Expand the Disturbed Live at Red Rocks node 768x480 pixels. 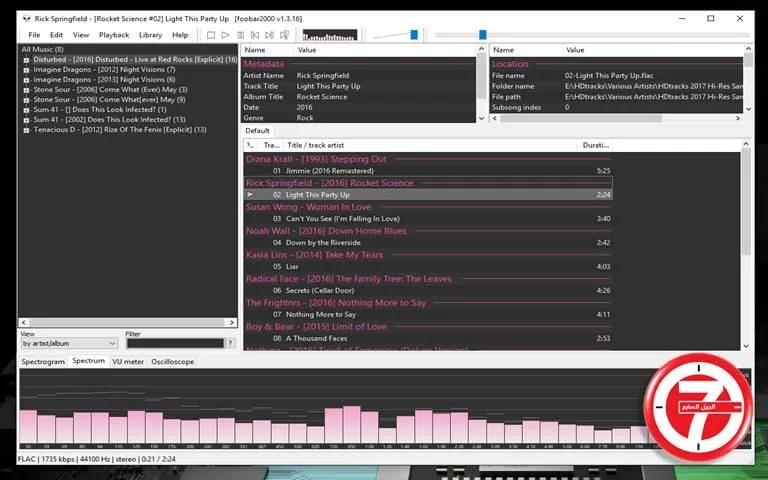point(26,60)
